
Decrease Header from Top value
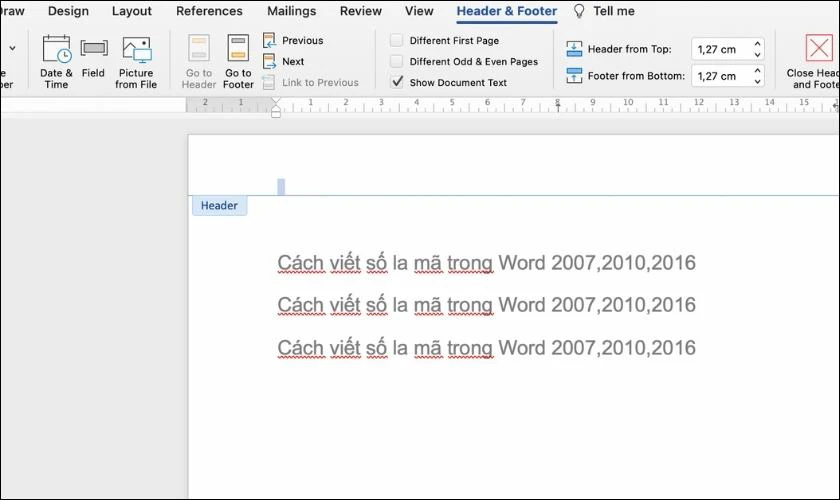coord(757,54)
